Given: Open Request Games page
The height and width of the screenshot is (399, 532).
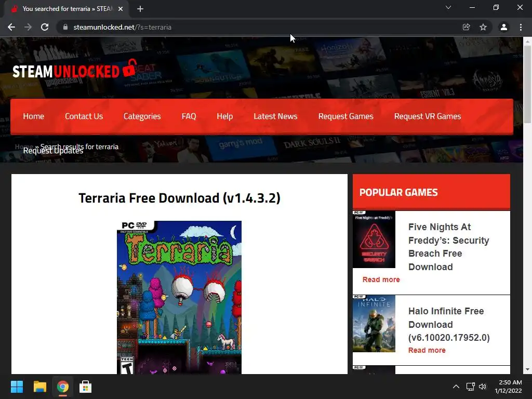Looking at the screenshot, I should [345, 116].
